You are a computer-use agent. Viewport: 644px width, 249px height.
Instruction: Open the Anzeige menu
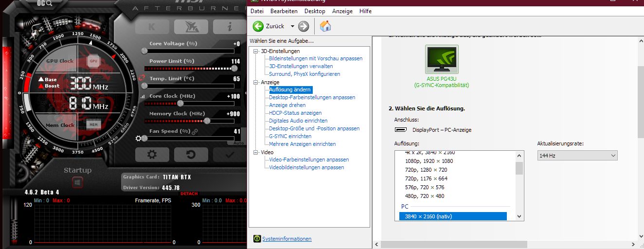pos(342,11)
